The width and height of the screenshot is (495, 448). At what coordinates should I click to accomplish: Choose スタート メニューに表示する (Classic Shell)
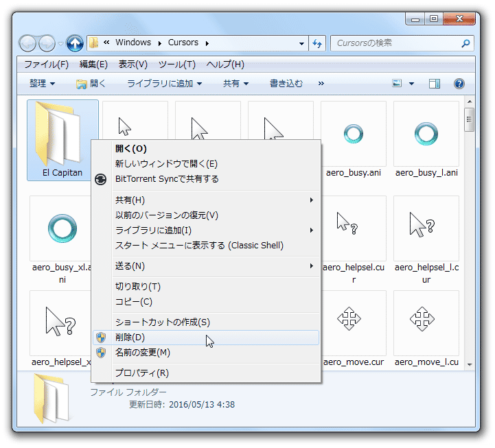pos(206,246)
